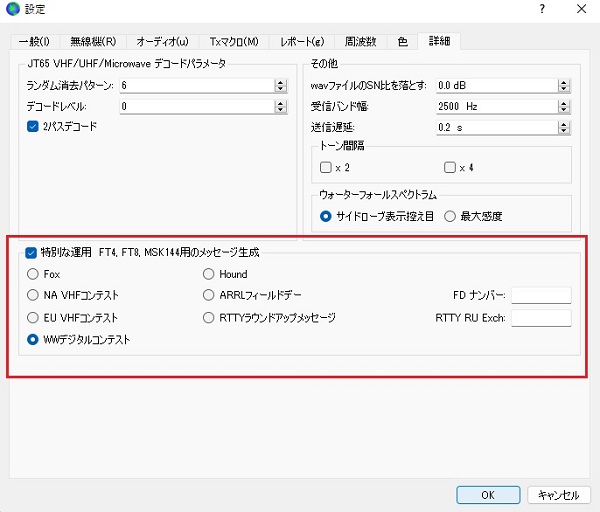Click the キャンセル button
The height and width of the screenshot is (512, 600).
tap(558, 494)
